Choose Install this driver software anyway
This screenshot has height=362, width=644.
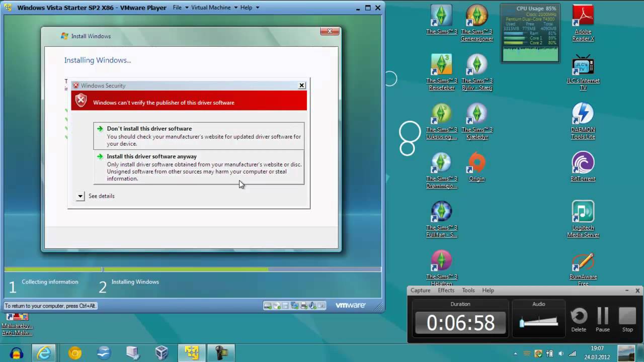[199, 167]
